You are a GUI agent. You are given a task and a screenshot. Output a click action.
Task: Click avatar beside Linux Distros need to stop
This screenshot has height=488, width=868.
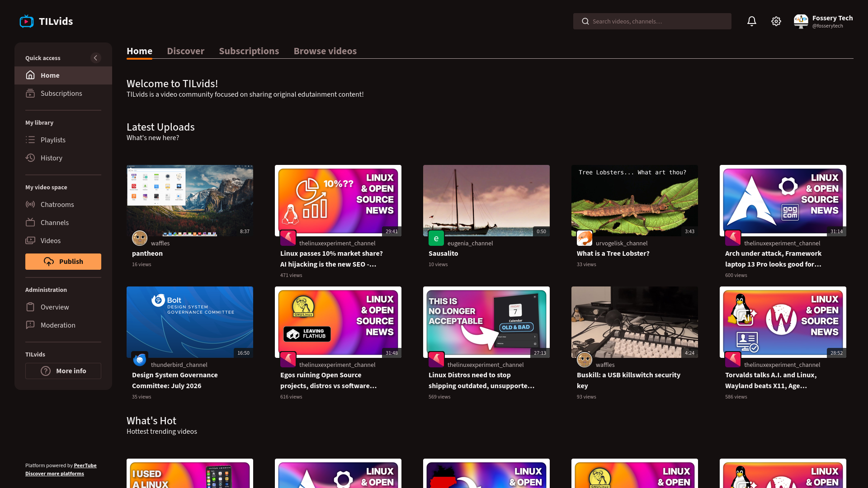[436, 360]
